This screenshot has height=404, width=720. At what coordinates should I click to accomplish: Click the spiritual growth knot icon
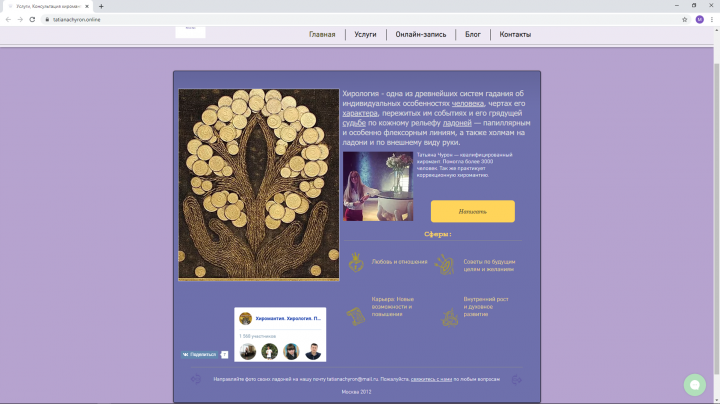450,317
